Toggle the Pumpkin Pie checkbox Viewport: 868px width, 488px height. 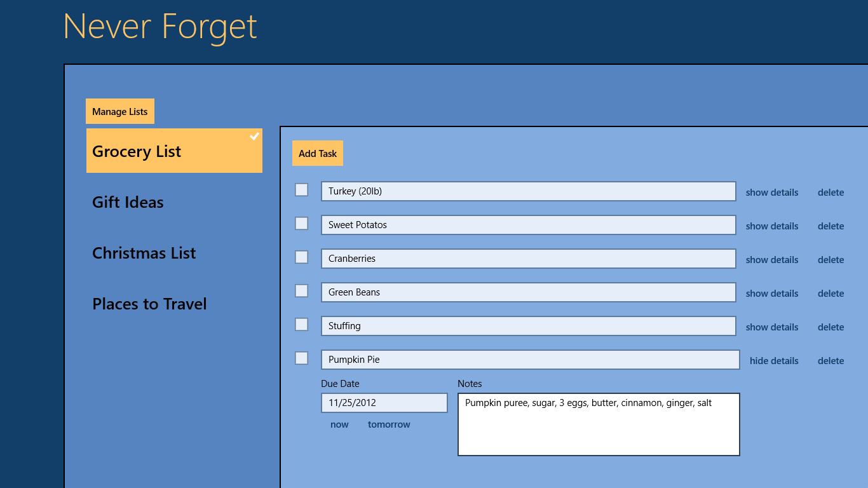tap(302, 358)
